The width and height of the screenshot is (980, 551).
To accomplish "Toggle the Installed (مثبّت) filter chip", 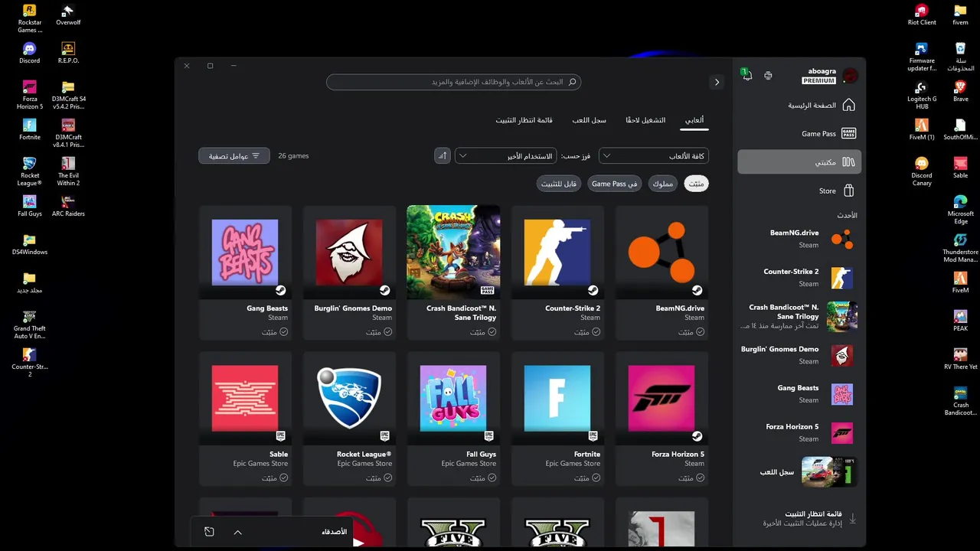I will point(696,184).
